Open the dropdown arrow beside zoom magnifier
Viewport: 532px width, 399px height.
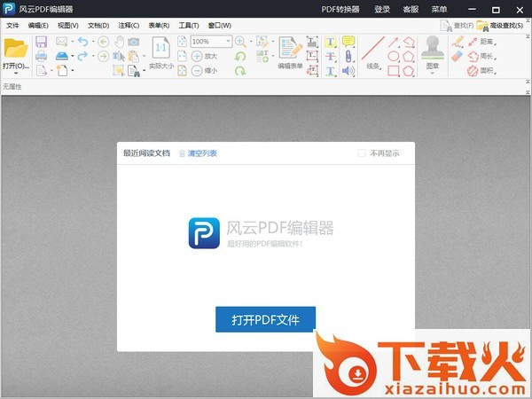251,42
